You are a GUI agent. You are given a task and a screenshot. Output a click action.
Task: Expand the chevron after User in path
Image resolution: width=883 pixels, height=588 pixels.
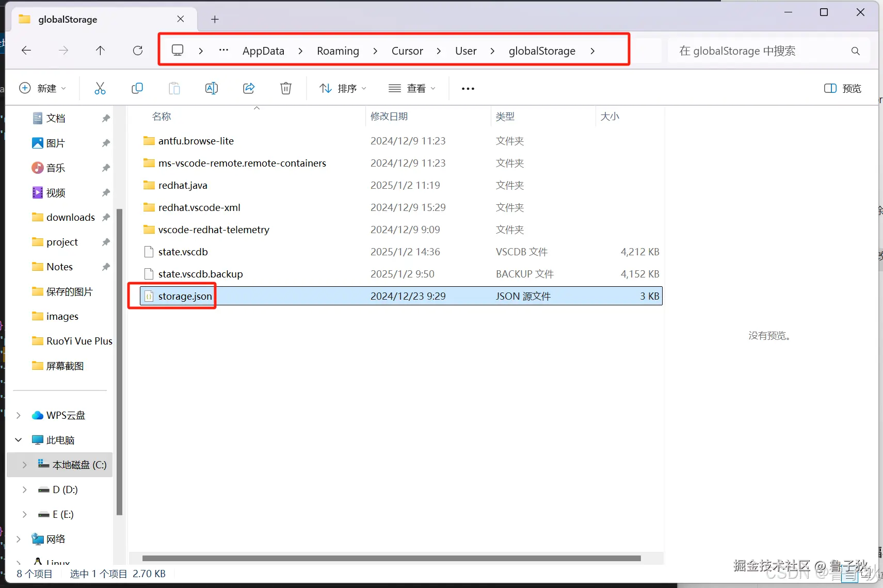pyautogui.click(x=492, y=51)
